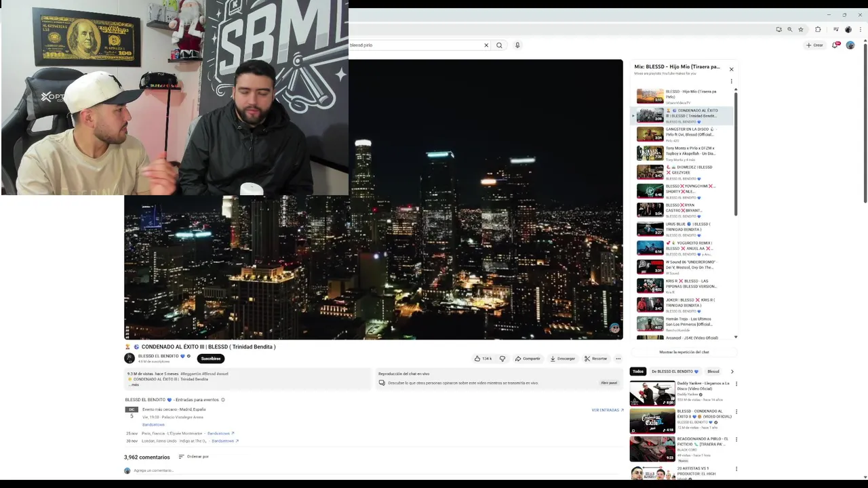This screenshot has width=868, height=488.
Task: Open the browser media controls icon
Action: tap(836, 29)
